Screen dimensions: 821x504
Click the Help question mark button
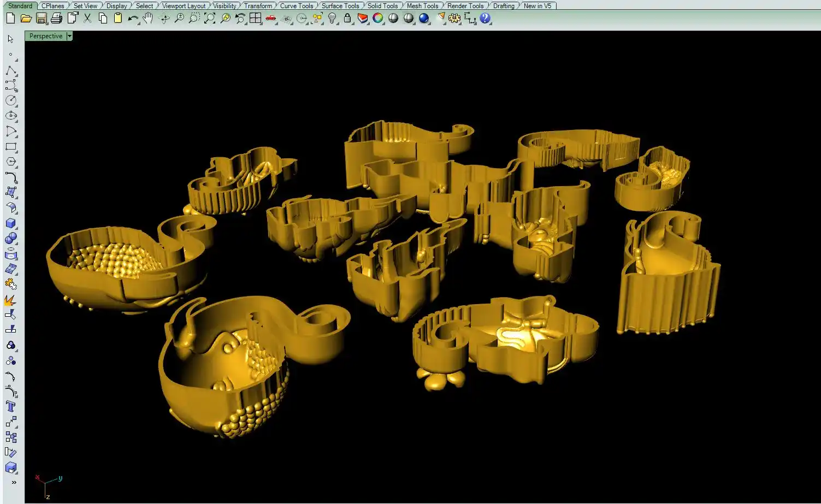click(x=485, y=18)
